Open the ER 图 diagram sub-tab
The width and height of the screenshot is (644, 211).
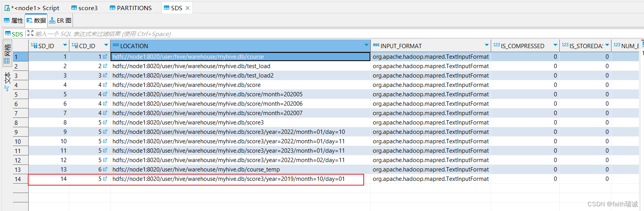[x=60, y=20]
